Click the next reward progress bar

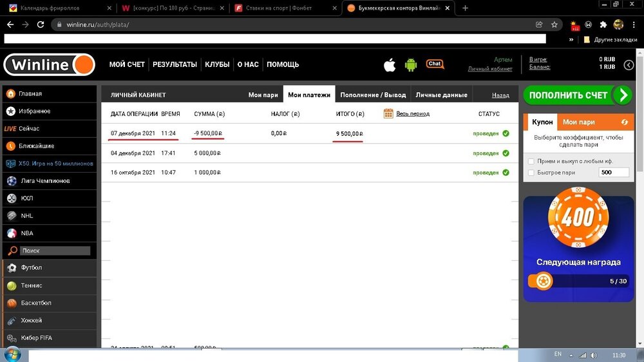coord(578,281)
